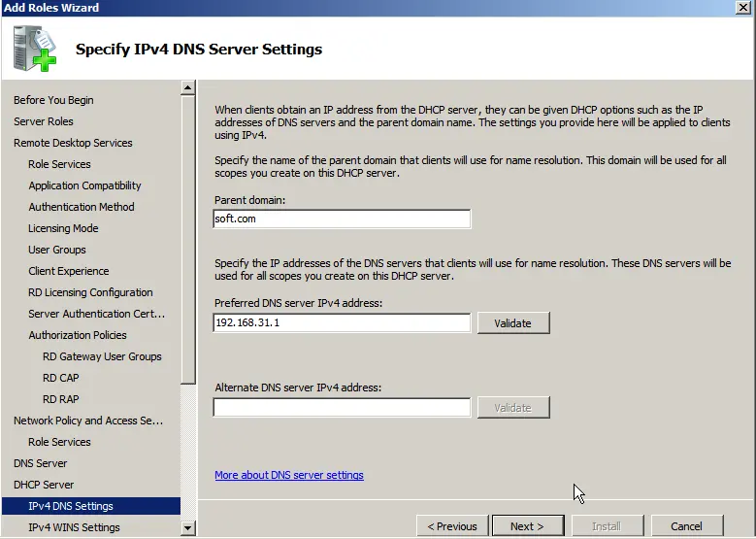Select Before You Begin step
The height and width of the screenshot is (539, 756).
click(x=53, y=100)
